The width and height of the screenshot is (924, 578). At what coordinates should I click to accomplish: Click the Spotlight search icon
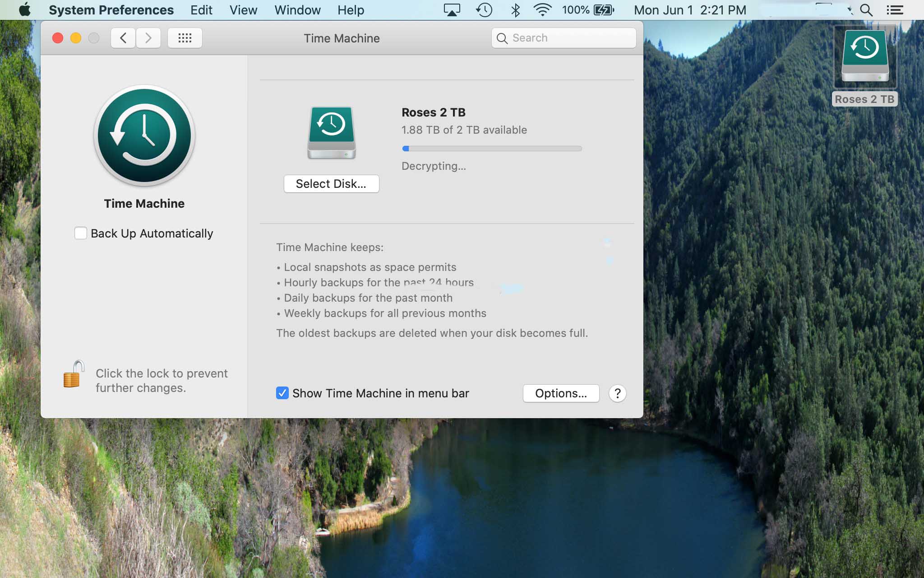click(x=866, y=10)
